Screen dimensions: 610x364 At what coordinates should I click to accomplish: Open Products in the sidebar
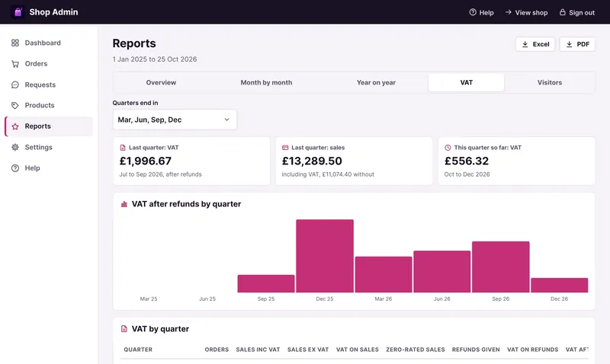(49, 105)
